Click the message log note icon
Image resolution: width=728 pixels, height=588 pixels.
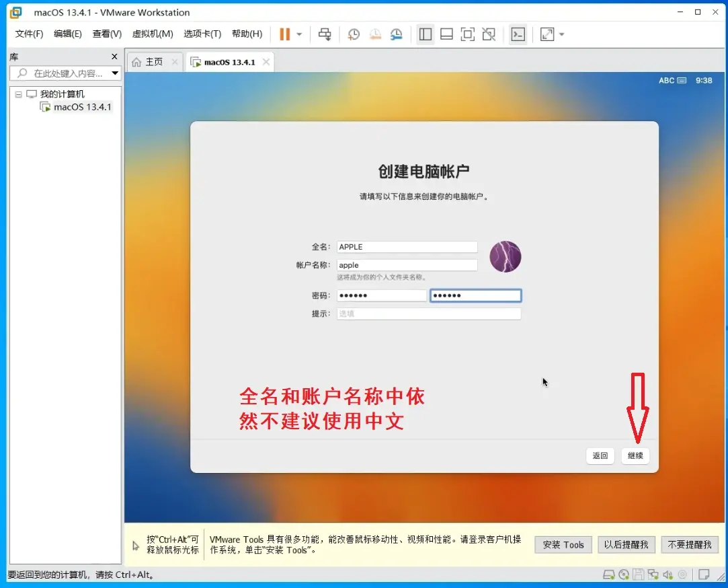704,575
